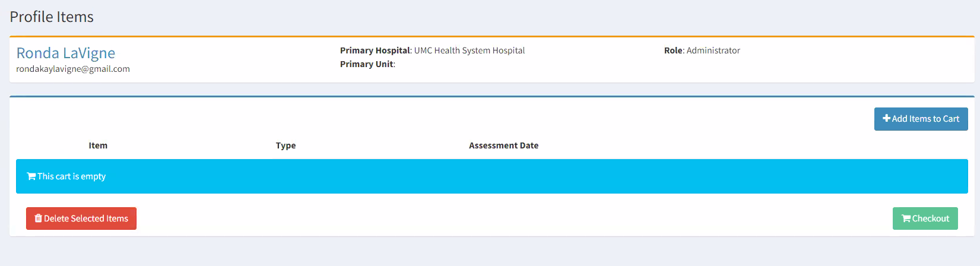Screen dimensions: 980x266
Task: Click the Delete Selected Items button
Action: [x=81, y=218]
